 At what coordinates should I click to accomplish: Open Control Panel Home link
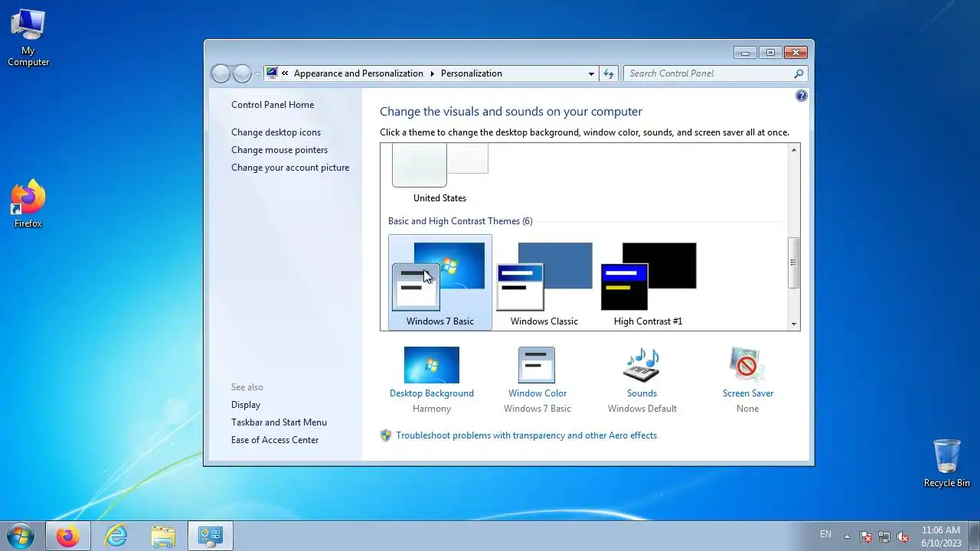point(273,105)
